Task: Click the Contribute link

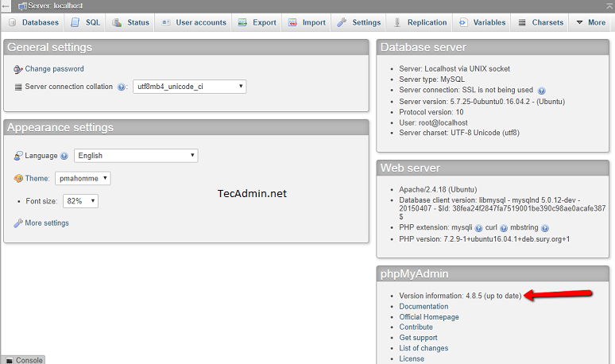Action: pyautogui.click(x=416, y=327)
